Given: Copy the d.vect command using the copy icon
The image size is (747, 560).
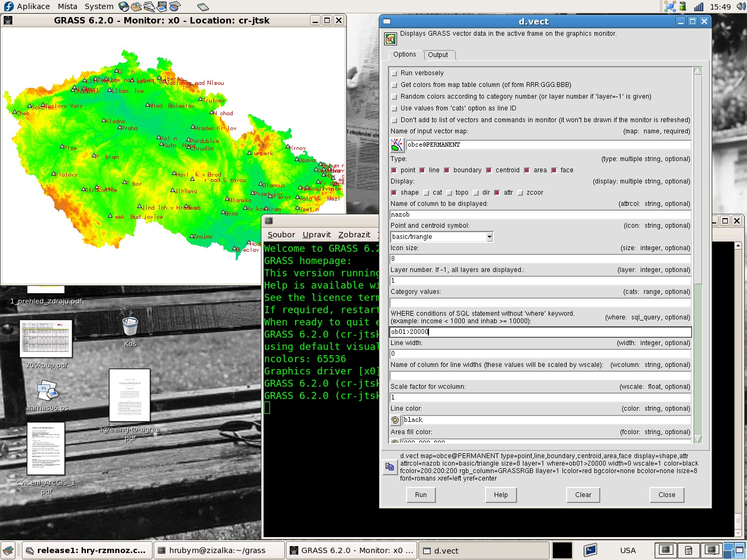Looking at the screenshot, I should [390, 467].
